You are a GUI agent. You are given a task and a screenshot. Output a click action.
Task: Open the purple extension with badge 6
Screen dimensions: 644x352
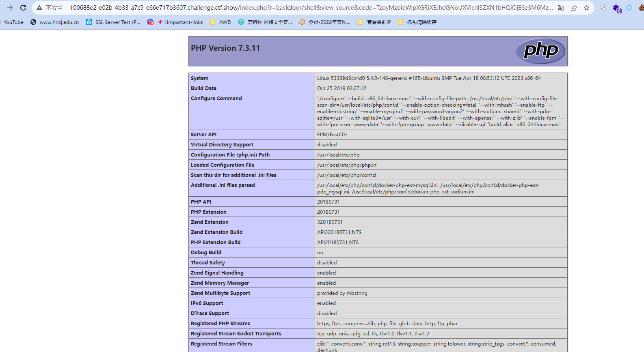coord(616,8)
